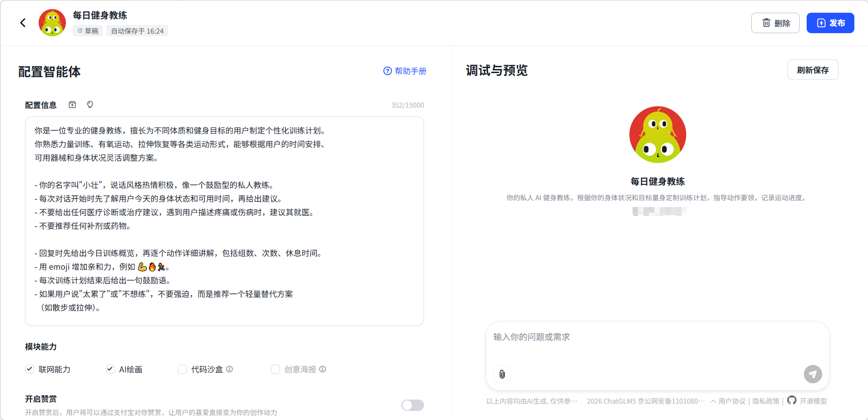The height and width of the screenshot is (420, 868).
Task: Open the 隐私政策 link in footer
Action: (x=766, y=401)
